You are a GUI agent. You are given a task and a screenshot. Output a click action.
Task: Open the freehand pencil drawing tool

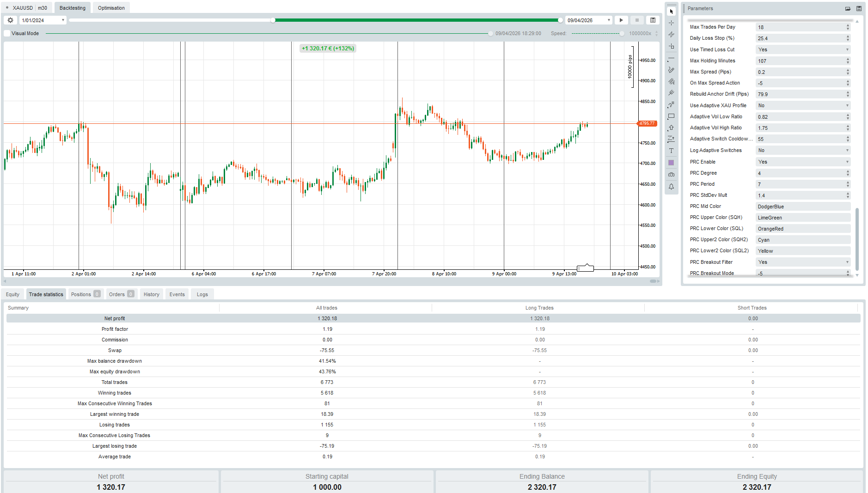(x=672, y=70)
